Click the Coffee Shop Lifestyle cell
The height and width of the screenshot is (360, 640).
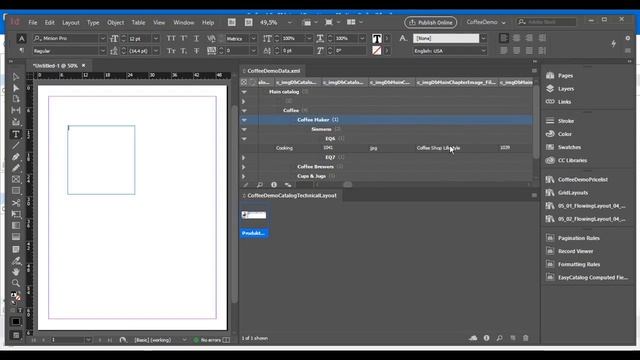(438, 148)
